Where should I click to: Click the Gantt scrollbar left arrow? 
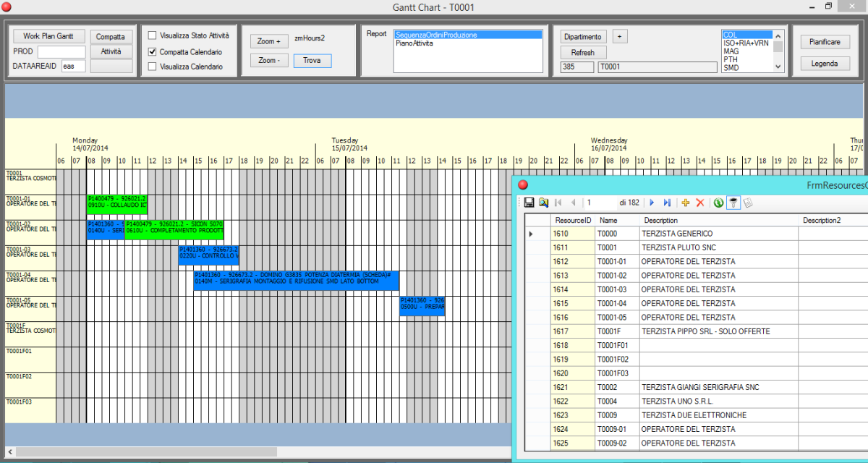tap(9, 451)
